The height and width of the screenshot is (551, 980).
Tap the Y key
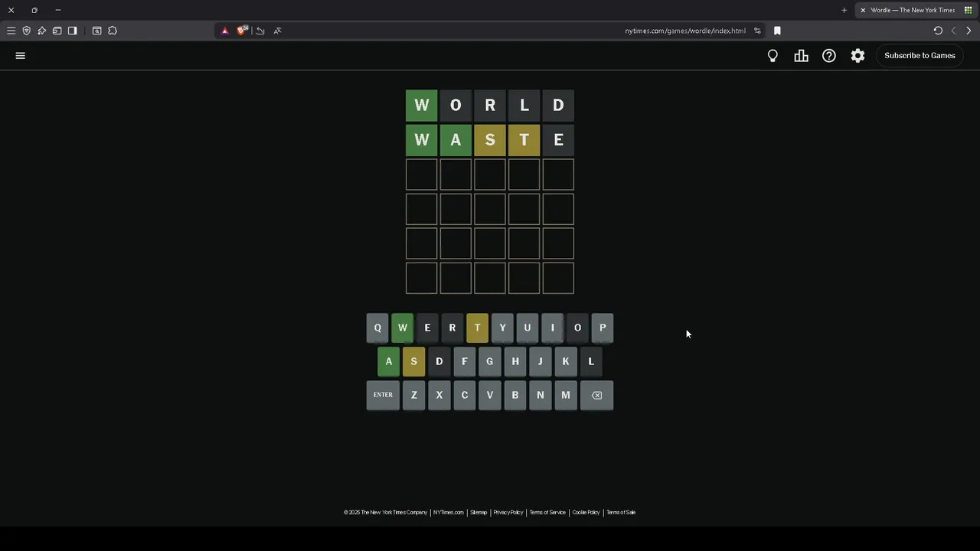502,328
